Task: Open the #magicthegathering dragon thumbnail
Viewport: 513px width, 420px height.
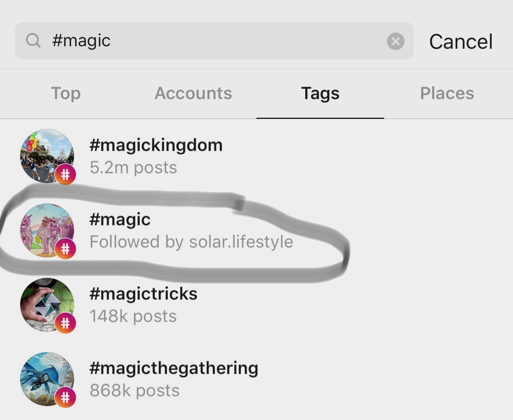Action: [47, 379]
